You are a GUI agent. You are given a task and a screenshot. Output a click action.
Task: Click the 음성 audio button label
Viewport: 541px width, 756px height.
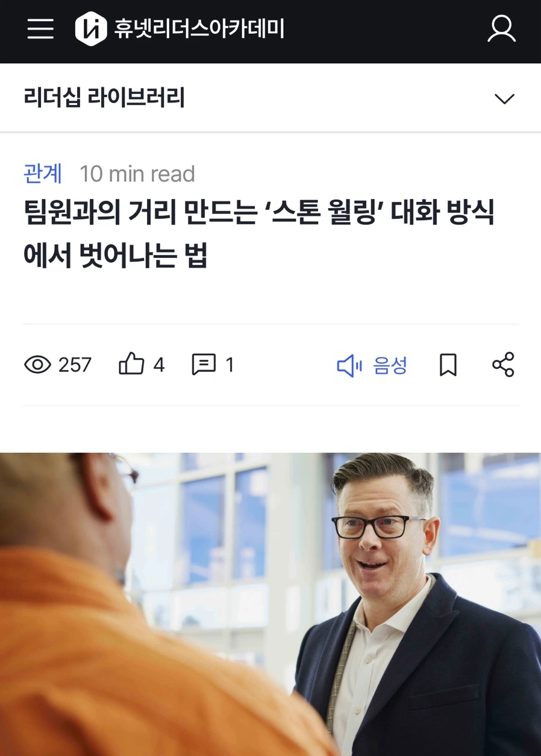coord(390,365)
